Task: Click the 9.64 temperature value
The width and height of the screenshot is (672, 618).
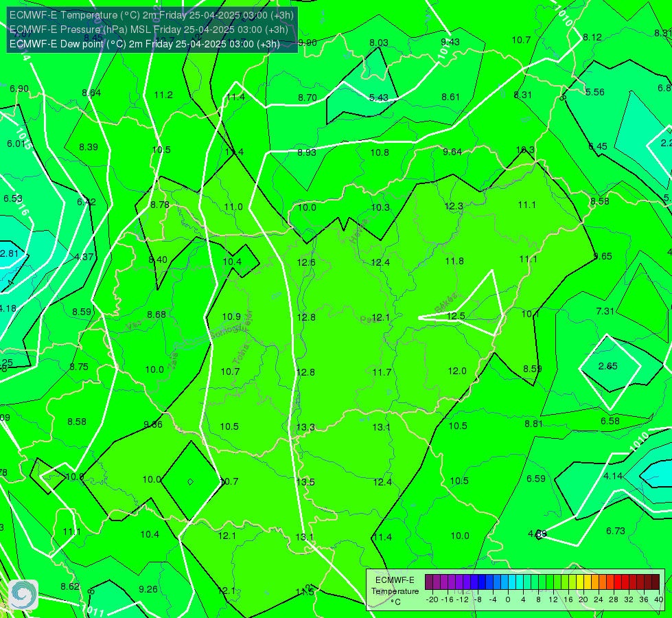Action: click(452, 152)
